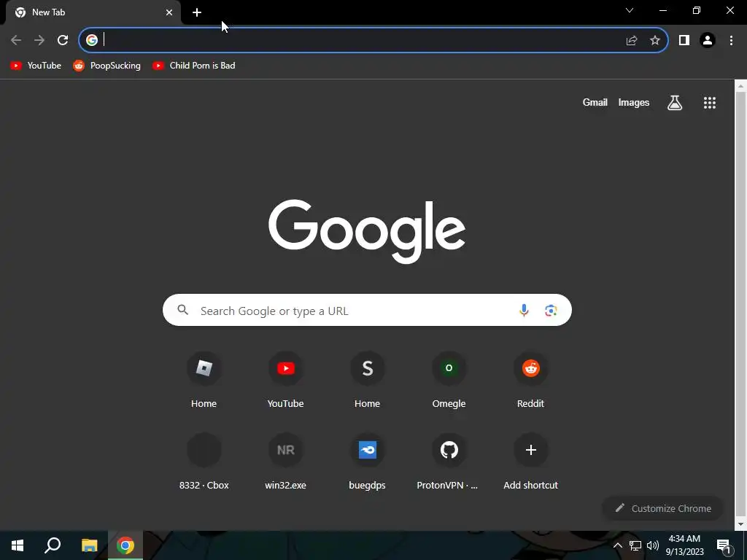Reload the page with the refresh icon

[63, 40]
